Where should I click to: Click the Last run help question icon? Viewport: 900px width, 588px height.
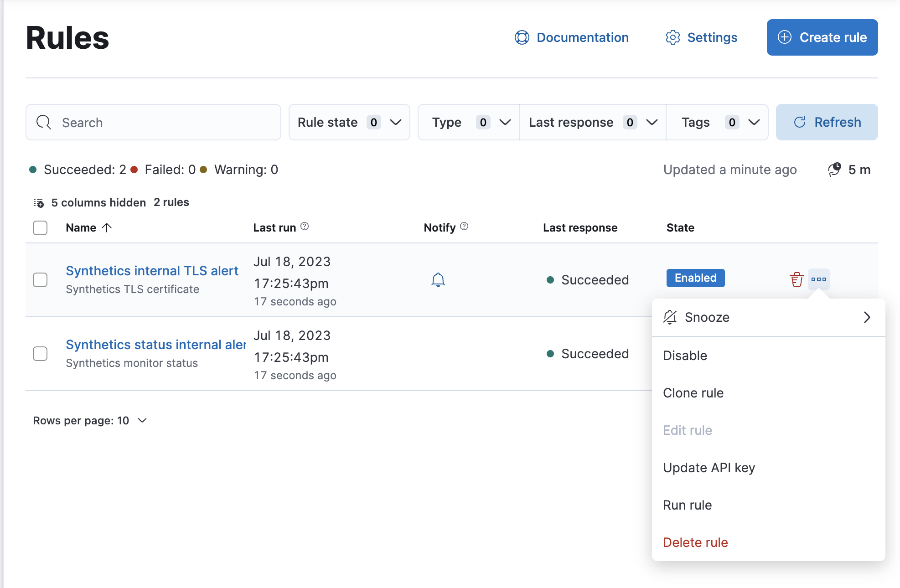coord(305,227)
